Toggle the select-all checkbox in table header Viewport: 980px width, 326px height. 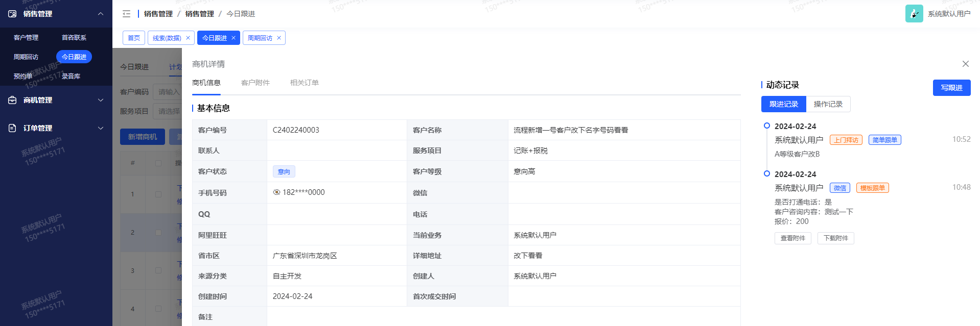click(158, 163)
